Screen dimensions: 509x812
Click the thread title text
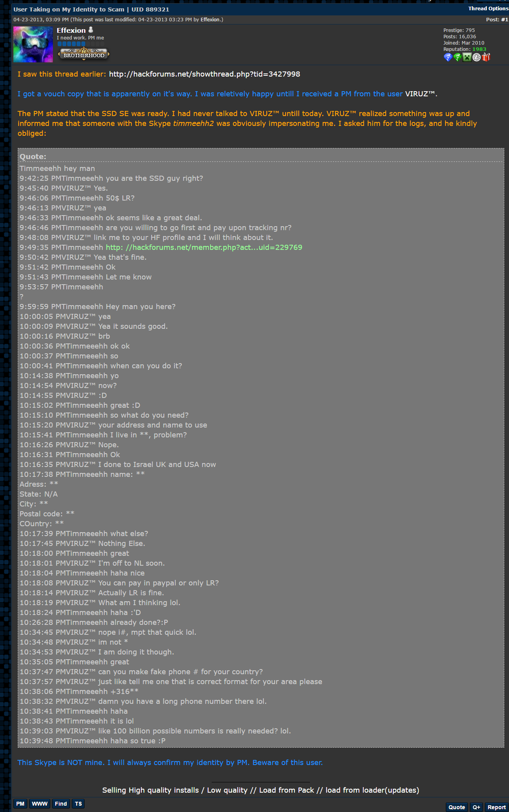91,9
